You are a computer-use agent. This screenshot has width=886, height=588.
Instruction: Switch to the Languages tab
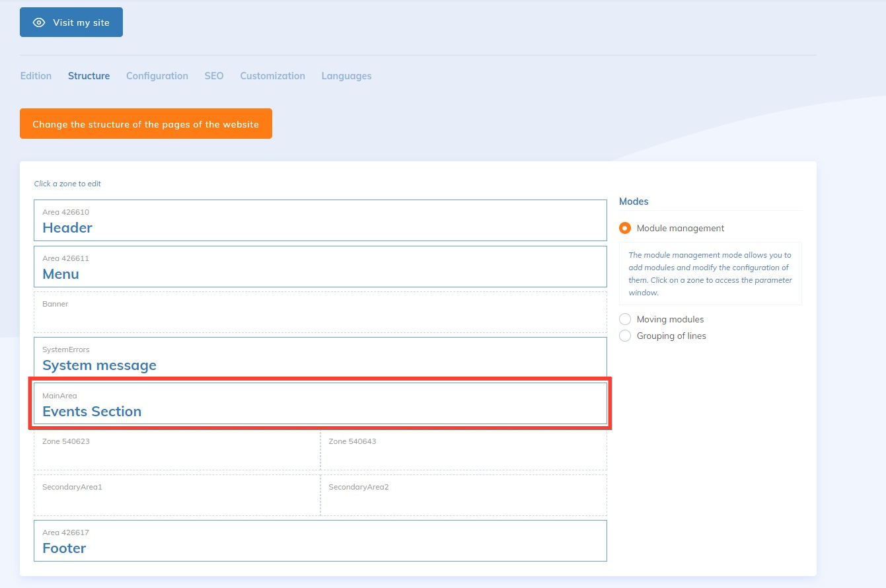(x=346, y=76)
